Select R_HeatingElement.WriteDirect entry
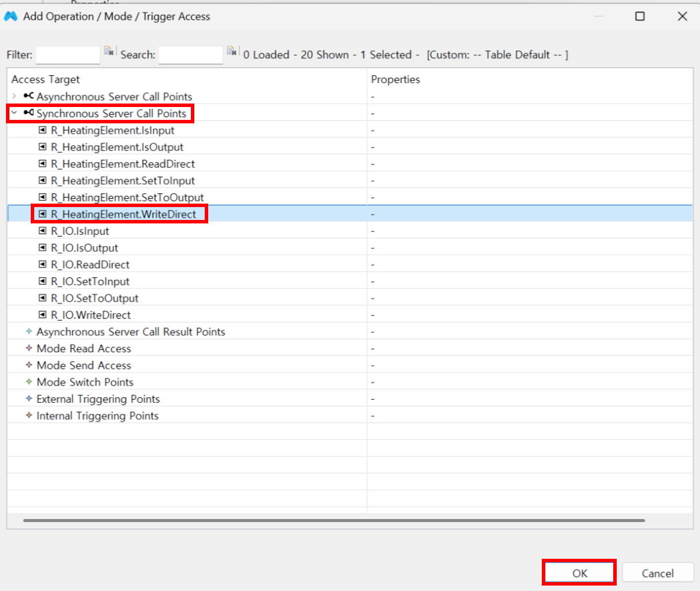The image size is (700, 591). (123, 214)
